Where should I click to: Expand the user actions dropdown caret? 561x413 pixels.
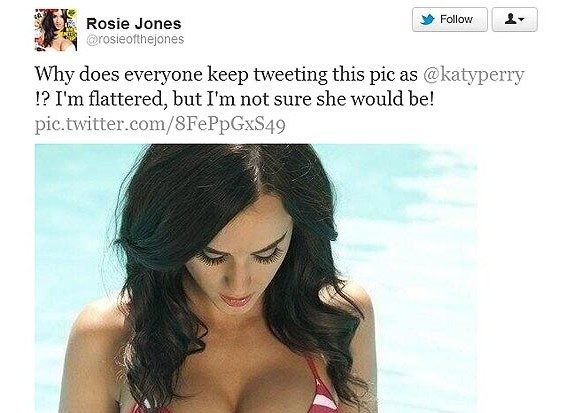(x=521, y=20)
